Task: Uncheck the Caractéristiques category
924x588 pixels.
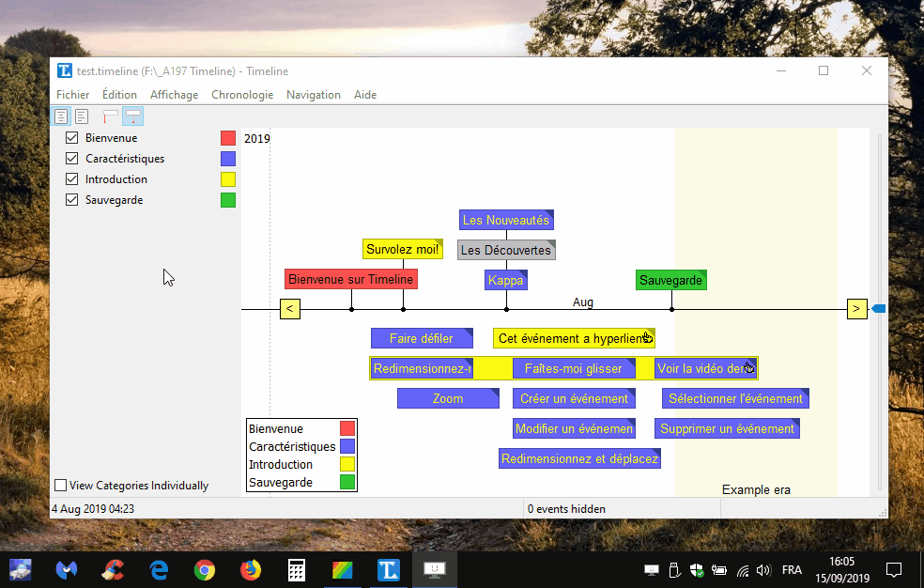Action: coord(72,159)
